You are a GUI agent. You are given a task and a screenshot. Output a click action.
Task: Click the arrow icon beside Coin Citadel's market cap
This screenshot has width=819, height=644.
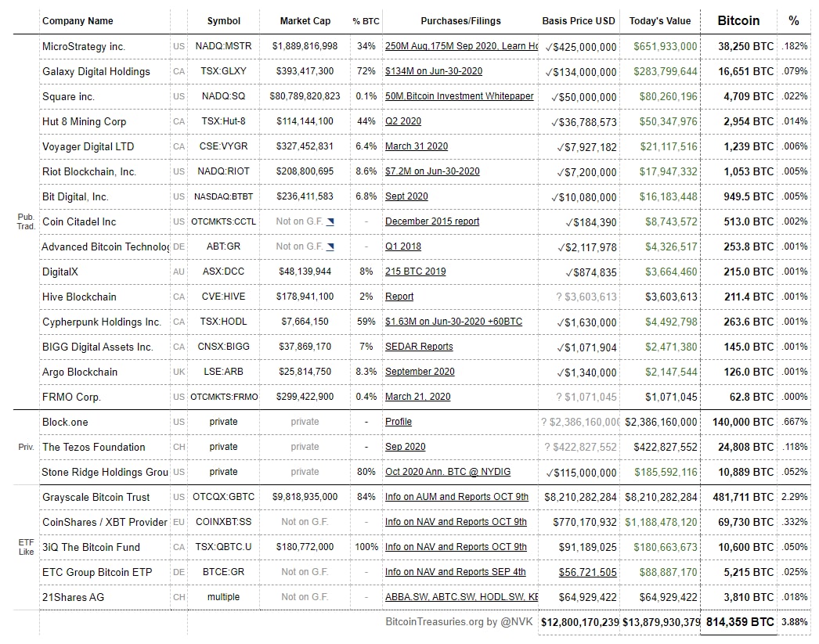point(330,221)
